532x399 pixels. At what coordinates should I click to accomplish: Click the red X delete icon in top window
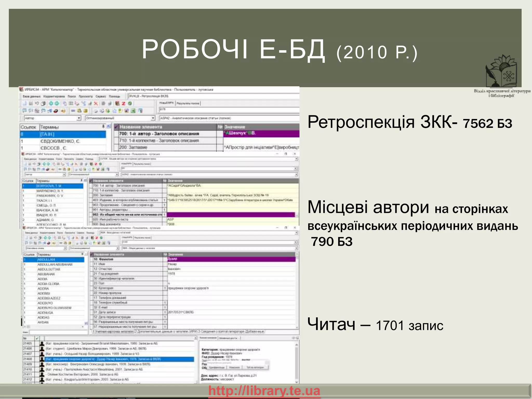click(x=96, y=103)
